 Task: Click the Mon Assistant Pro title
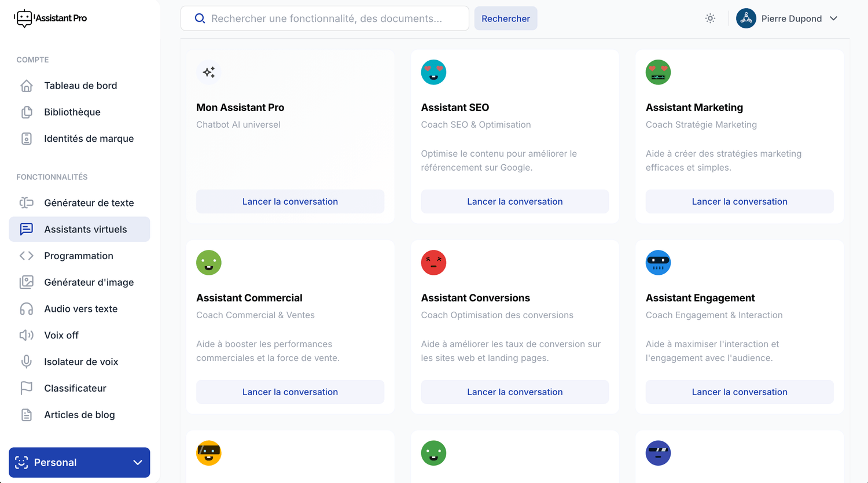tap(240, 108)
